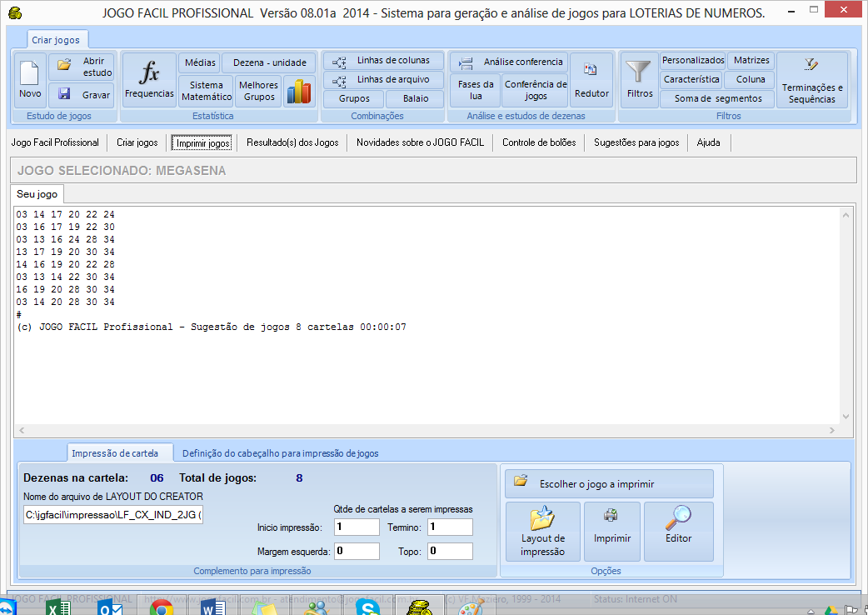Open the Filtros funnel tool
This screenshot has height=615, width=868.
click(640, 81)
